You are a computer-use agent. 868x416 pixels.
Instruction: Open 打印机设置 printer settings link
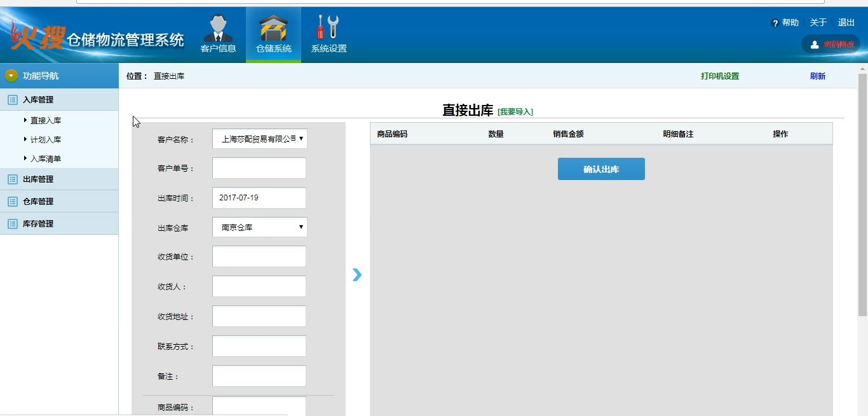[x=719, y=76]
